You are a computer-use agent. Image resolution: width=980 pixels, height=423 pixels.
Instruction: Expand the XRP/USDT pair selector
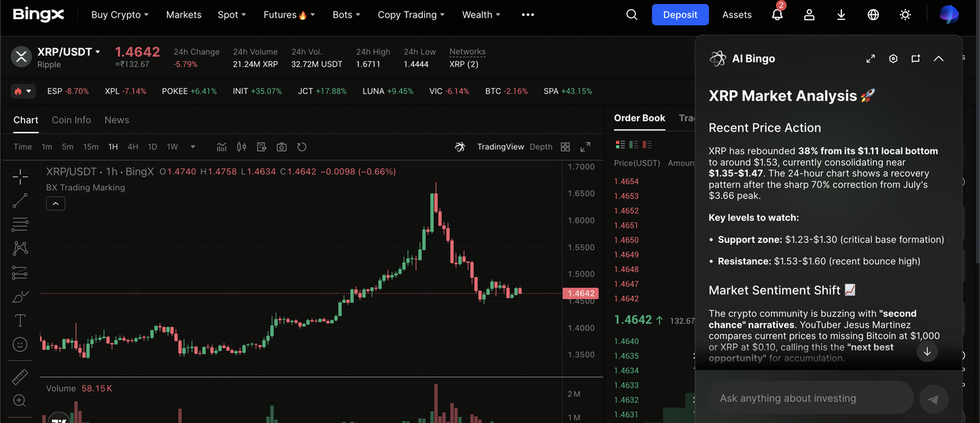[x=69, y=52]
